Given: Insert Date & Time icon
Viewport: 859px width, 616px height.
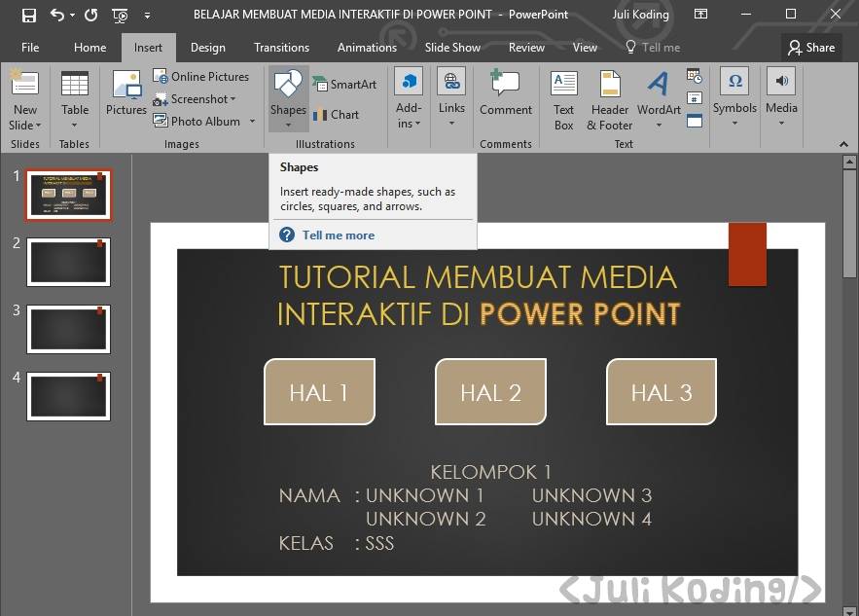Looking at the screenshot, I should (x=694, y=76).
